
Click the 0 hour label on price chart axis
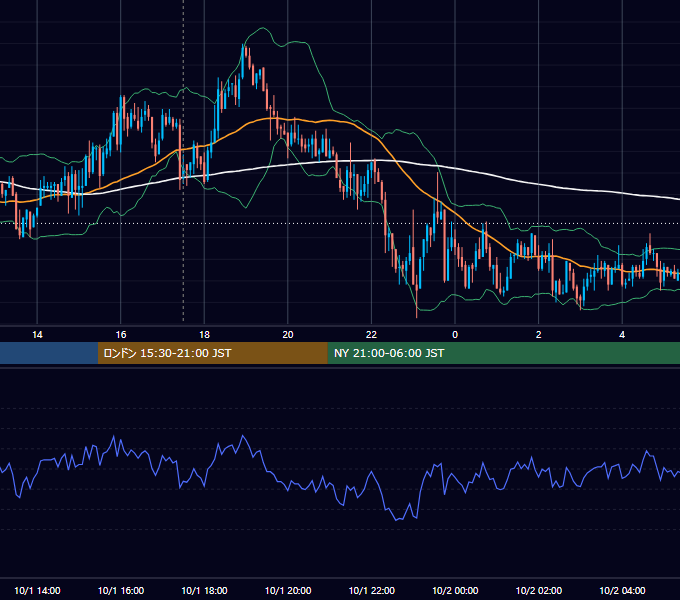[455, 335]
